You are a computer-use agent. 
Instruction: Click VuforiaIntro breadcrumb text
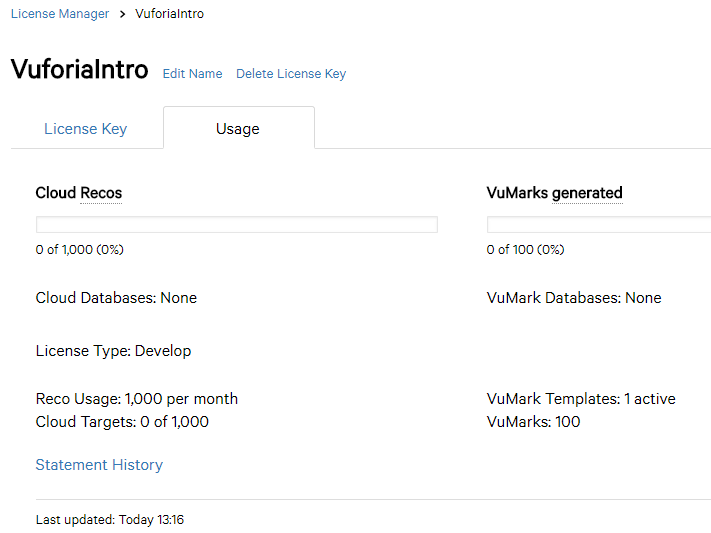(170, 14)
